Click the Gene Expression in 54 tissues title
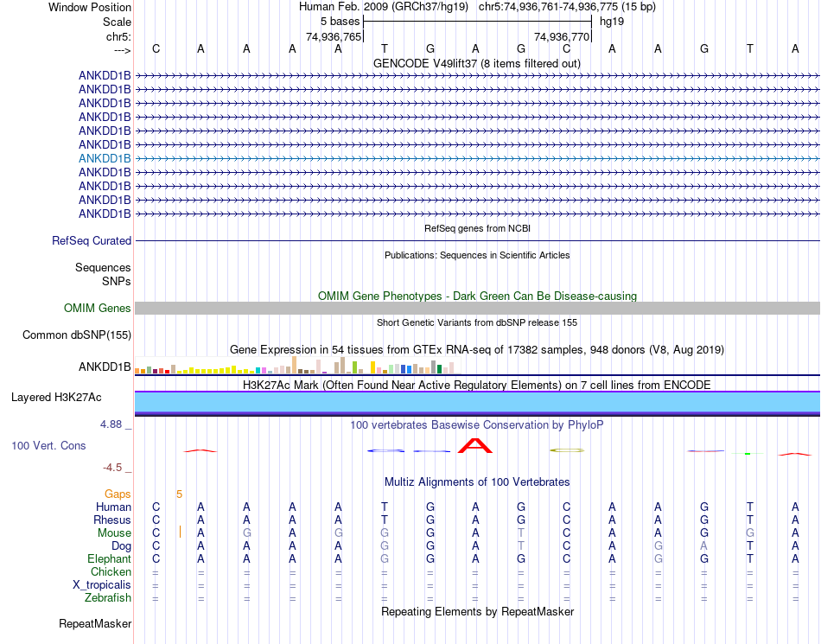 (x=477, y=350)
